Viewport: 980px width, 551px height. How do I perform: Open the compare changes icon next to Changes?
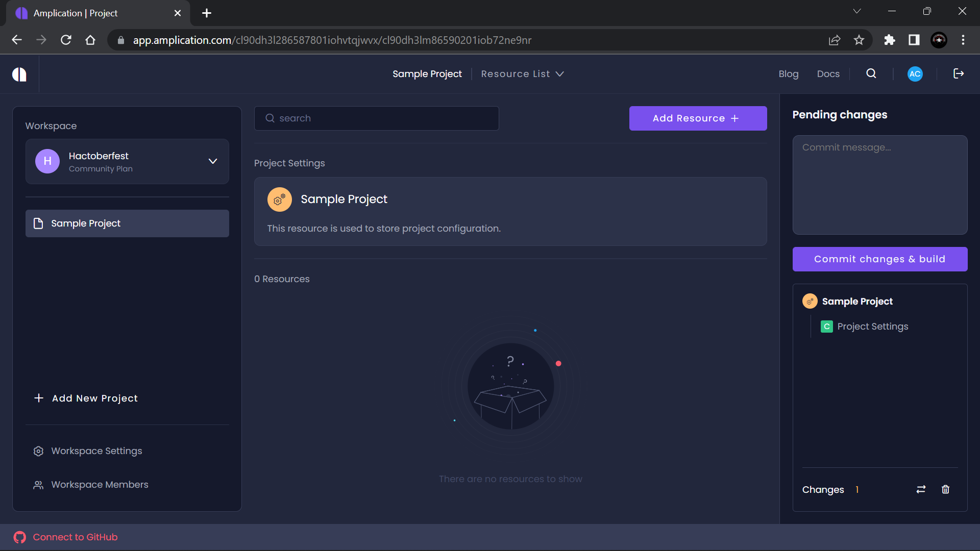pos(920,489)
